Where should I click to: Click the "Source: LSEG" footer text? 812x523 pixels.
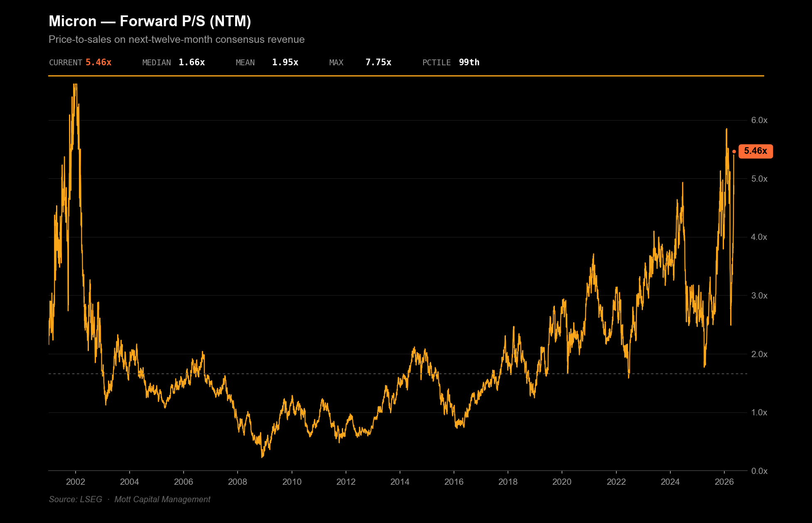pyautogui.click(x=76, y=499)
